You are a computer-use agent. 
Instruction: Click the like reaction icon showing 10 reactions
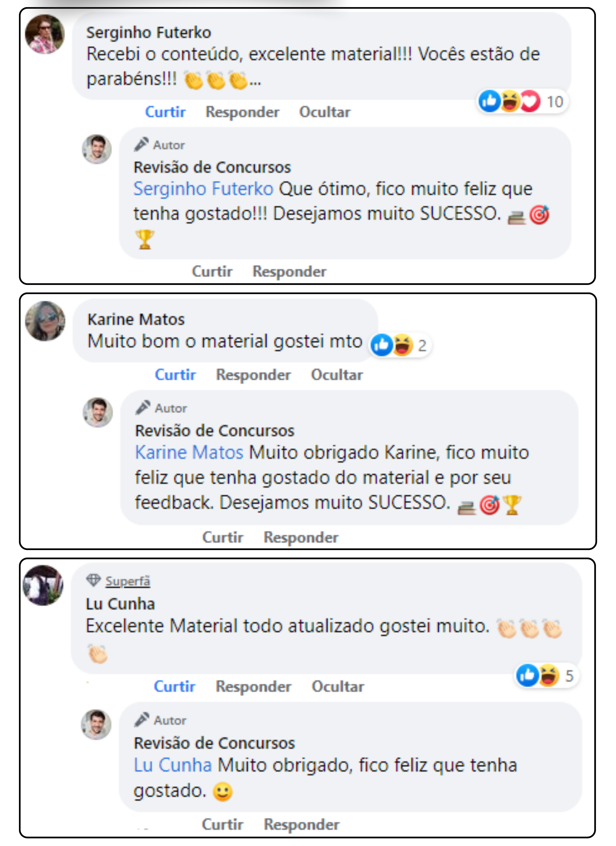point(489,101)
